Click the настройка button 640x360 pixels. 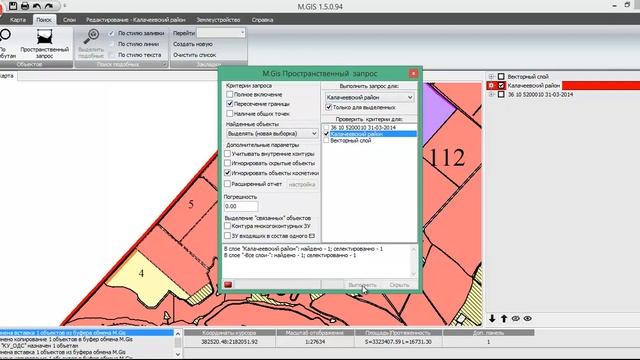[x=302, y=184]
